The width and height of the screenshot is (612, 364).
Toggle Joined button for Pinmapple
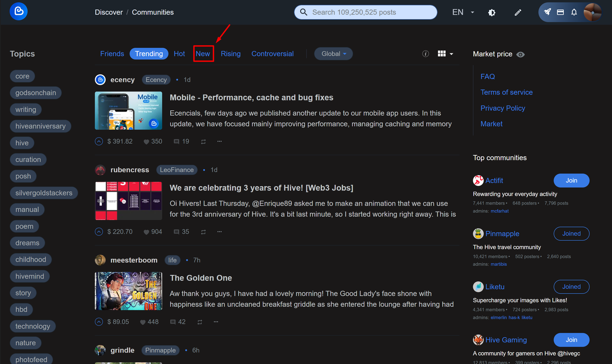click(x=571, y=234)
